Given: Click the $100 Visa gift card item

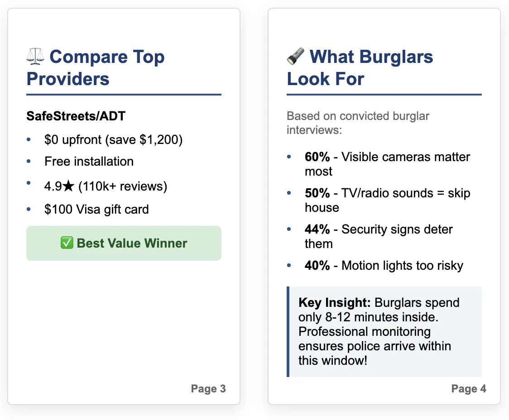Looking at the screenshot, I should [x=96, y=209].
